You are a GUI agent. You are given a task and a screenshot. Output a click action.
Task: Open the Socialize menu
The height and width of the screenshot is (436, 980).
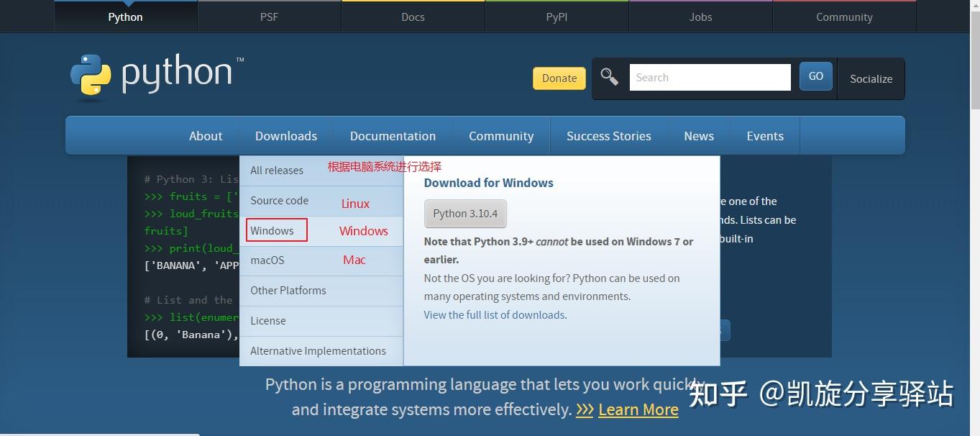(871, 78)
